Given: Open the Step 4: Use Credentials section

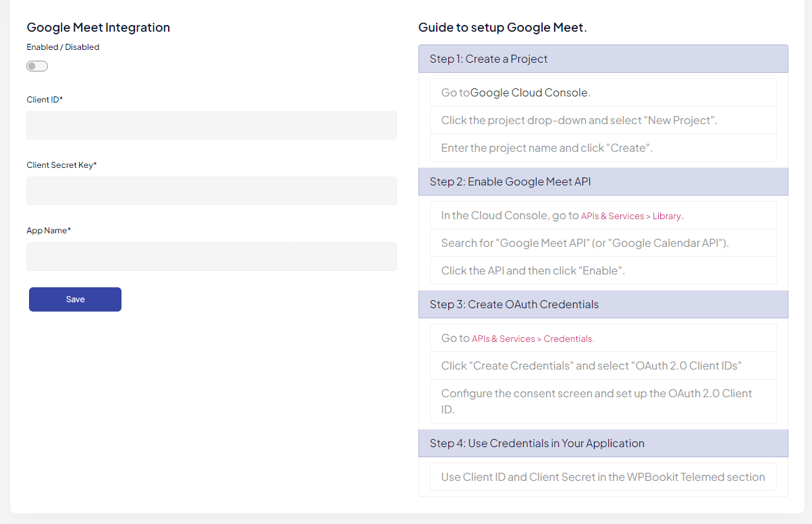Looking at the screenshot, I should tap(603, 443).
